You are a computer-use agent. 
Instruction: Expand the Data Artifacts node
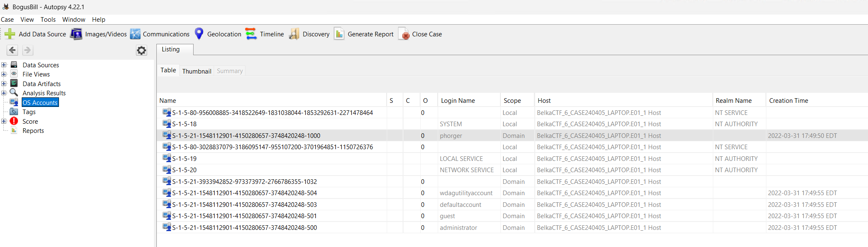(4, 84)
